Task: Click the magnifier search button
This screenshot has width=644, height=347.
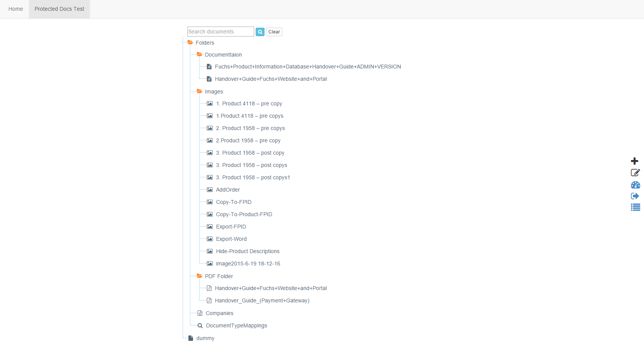Action: click(260, 32)
